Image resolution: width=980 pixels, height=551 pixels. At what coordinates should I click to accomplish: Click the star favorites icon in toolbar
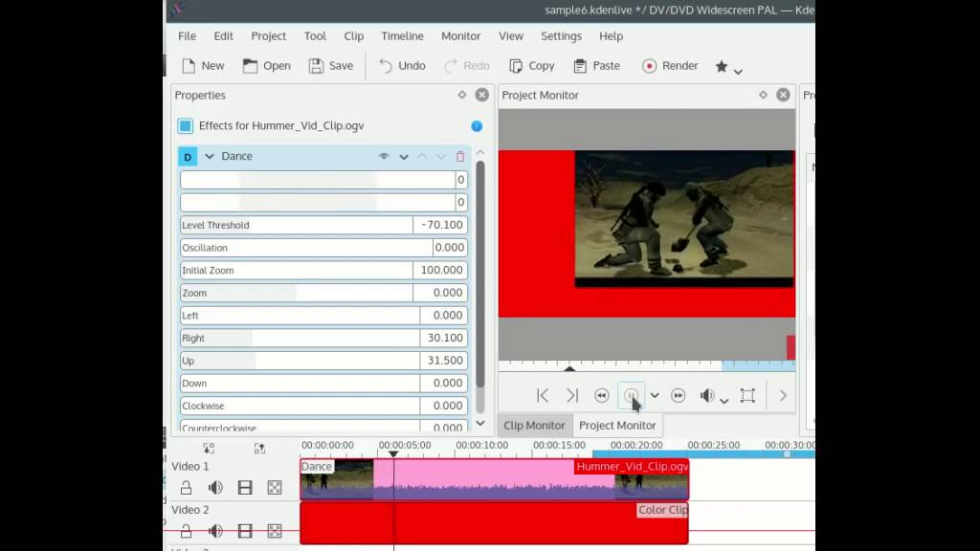[x=722, y=66]
